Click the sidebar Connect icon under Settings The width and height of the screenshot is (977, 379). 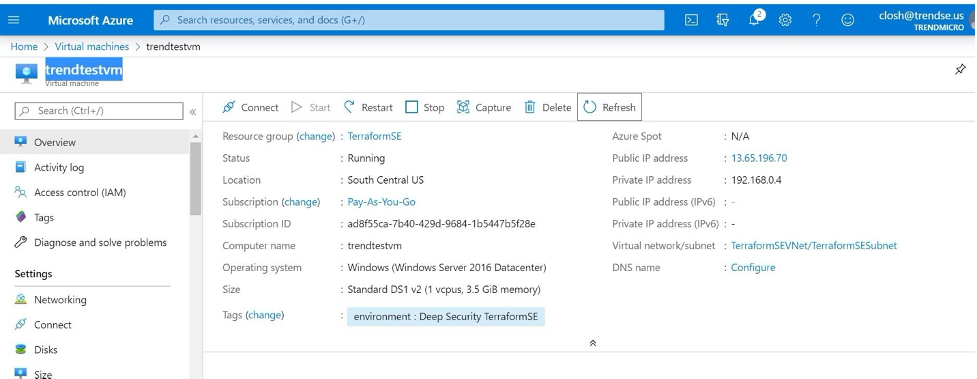[x=21, y=324]
